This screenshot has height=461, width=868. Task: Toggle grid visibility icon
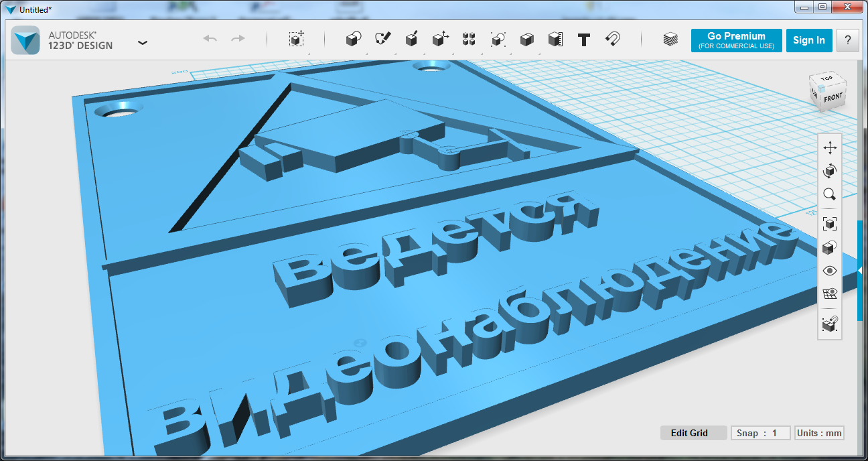pyautogui.click(x=830, y=293)
